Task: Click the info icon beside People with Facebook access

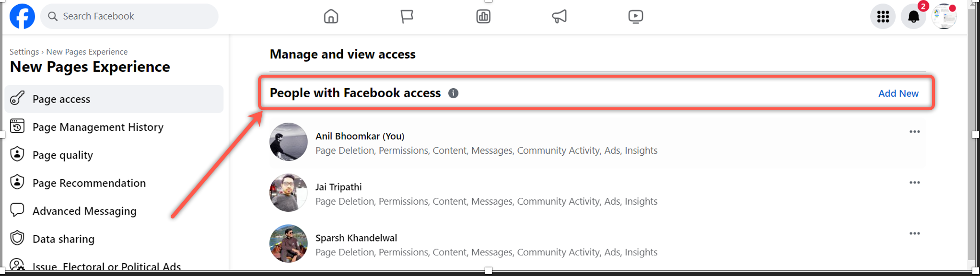Action: click(x=453, y=93)
